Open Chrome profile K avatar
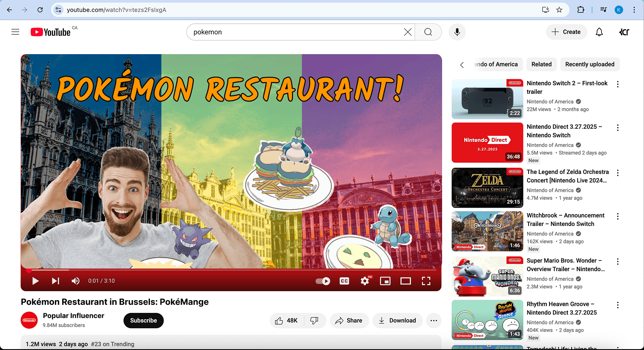The height and width of the screenshot is (350, 644). (619, 9)
